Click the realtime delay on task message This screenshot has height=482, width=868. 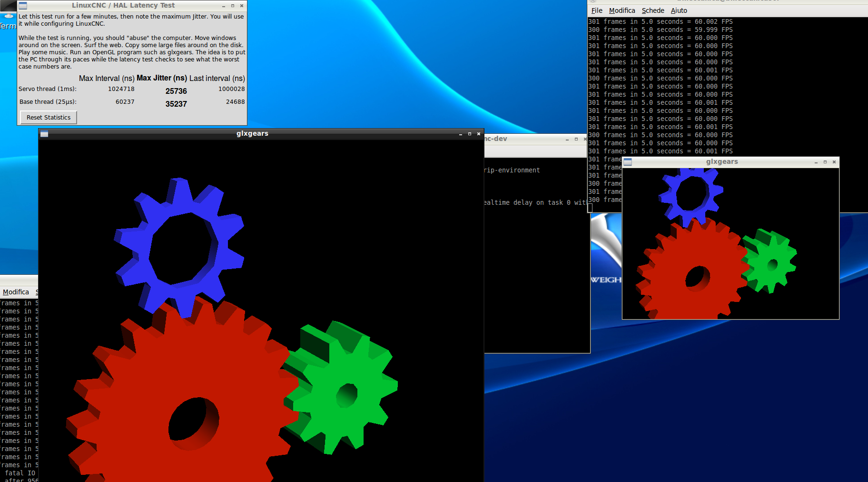click(535, 202)
